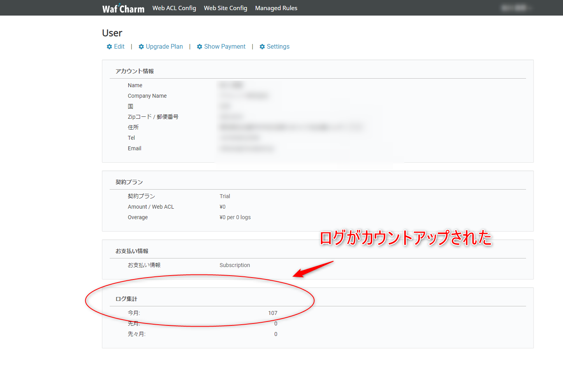
Task: Open the Edit link for the user
Action: (119, 46)
